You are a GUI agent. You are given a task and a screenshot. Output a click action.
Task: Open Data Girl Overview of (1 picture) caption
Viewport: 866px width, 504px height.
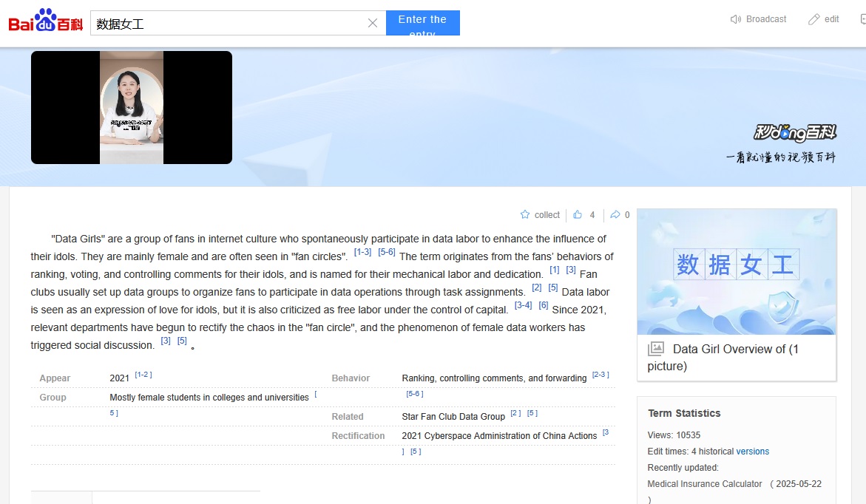point(723,357)
